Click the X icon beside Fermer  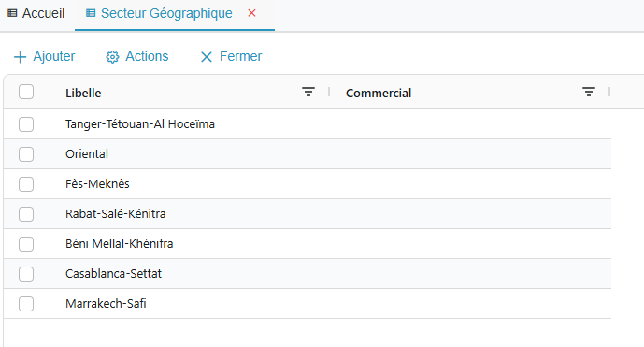[207, 57]
